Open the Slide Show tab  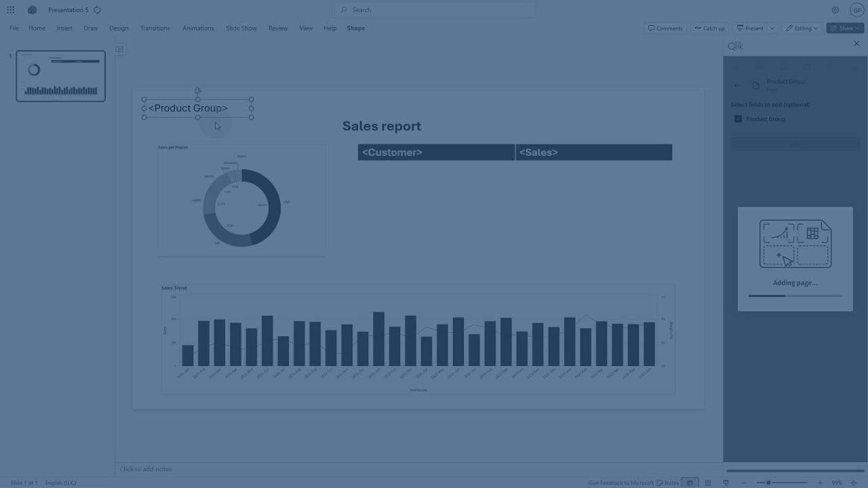pos(241,28)
